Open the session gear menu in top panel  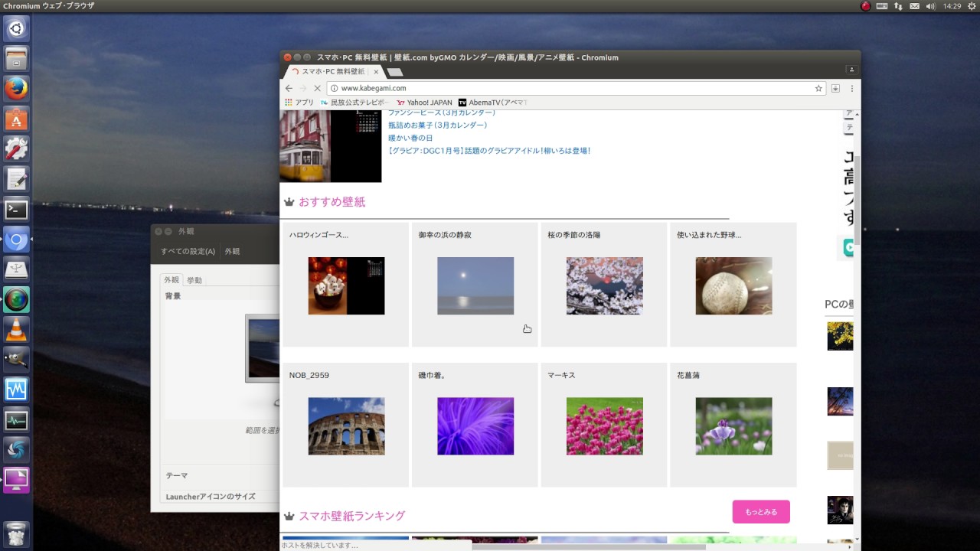(972, 6)
